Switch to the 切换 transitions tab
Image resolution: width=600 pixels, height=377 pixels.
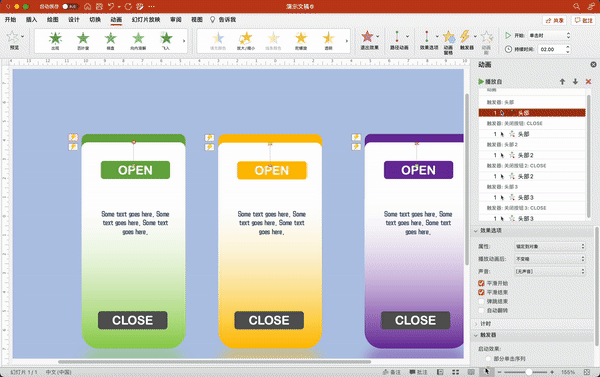tap(95, 20)
